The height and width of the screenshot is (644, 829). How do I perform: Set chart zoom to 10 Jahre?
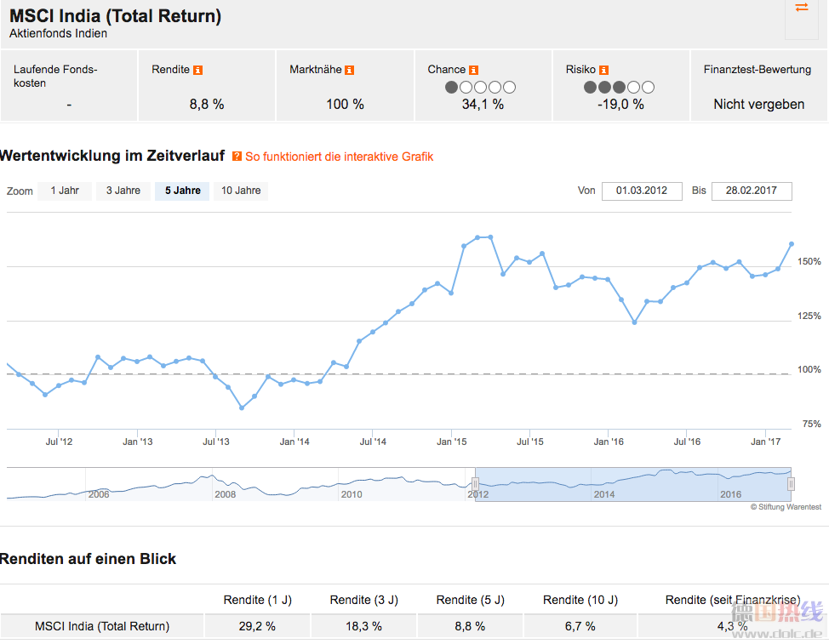[x=241, y=191]
